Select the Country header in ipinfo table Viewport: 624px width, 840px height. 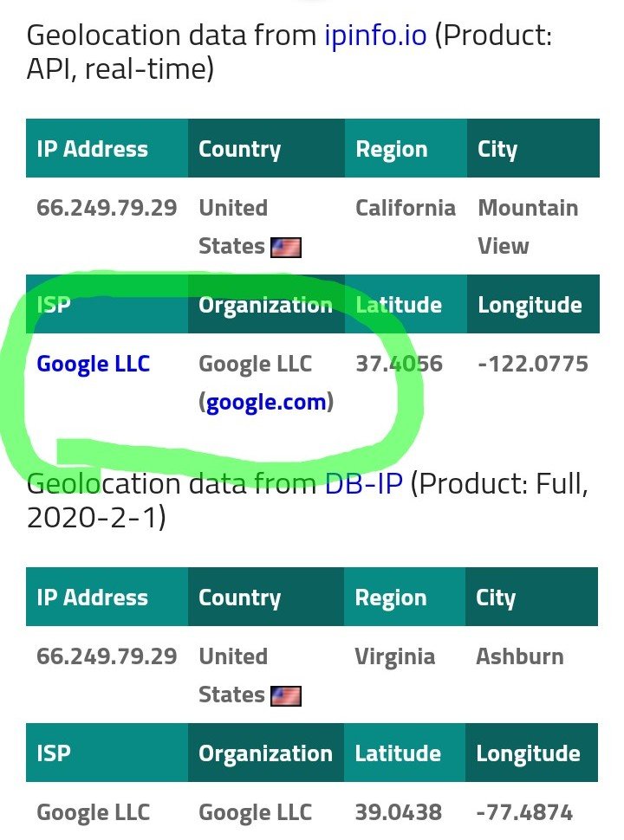pos(266,148)
